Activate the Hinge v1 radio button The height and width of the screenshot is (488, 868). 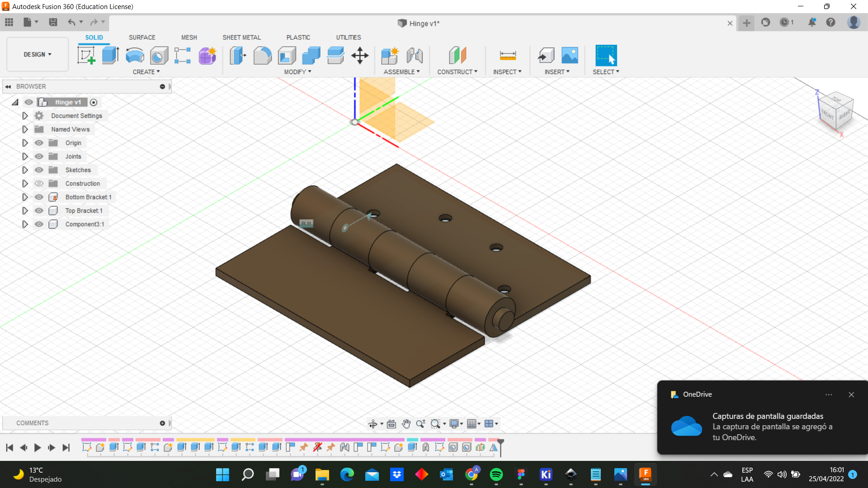tap(94, 103)
